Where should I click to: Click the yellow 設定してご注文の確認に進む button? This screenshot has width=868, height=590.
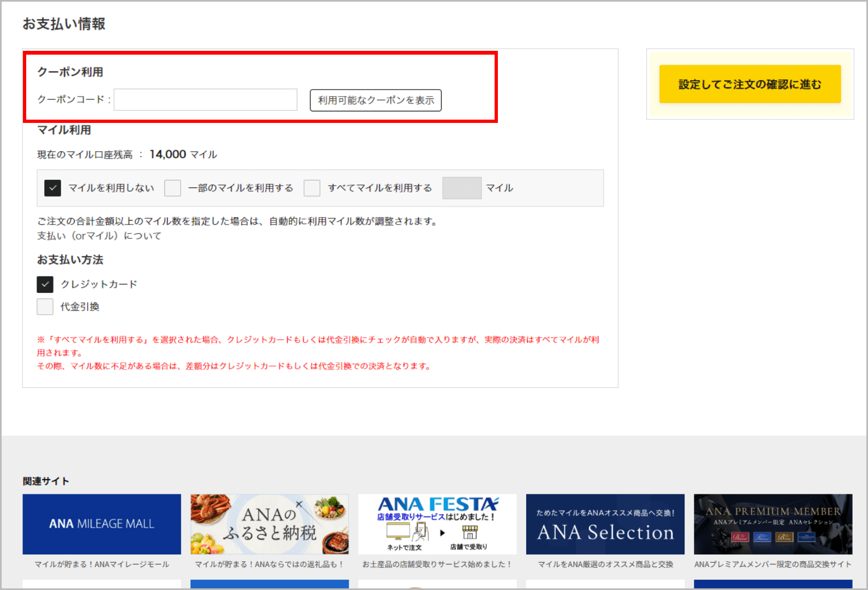point(750,84)
